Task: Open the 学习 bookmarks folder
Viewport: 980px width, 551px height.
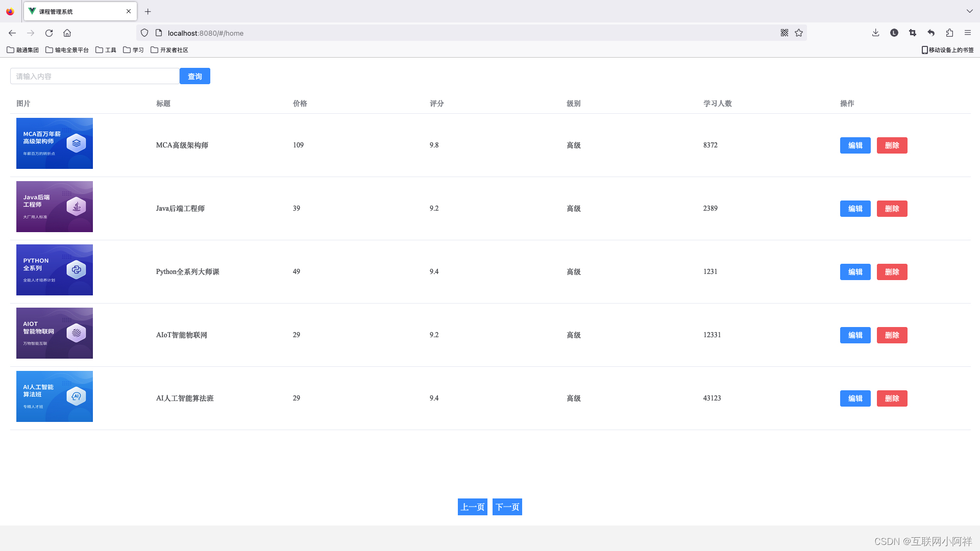Action: [134, 50]
